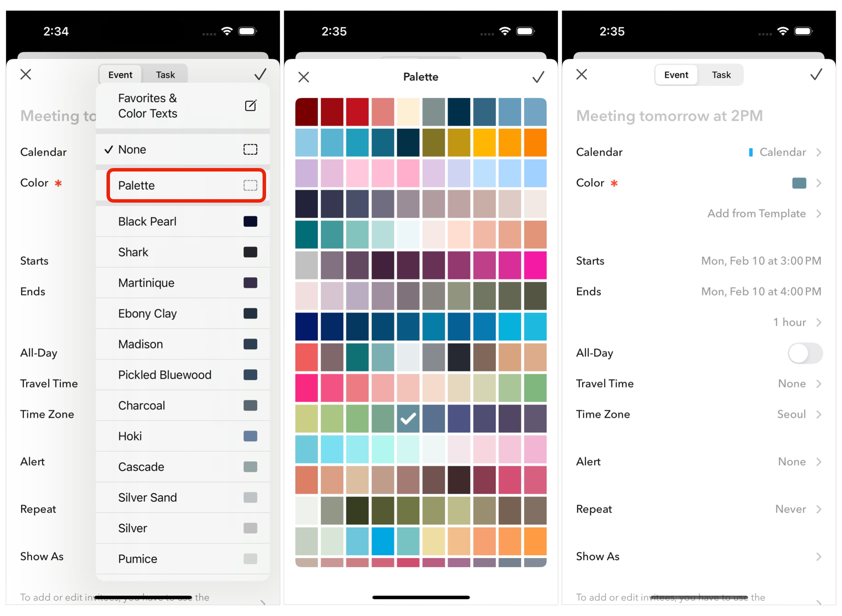Save the event with the checkmark icon
The image size is (842, 616).
coord(816,75)
